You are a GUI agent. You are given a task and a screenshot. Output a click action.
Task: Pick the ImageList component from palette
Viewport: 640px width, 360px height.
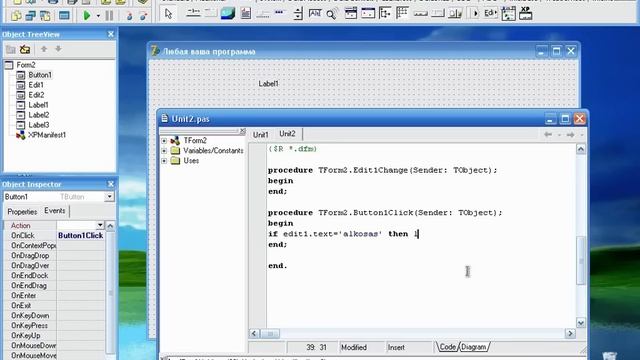coord(228,13)
